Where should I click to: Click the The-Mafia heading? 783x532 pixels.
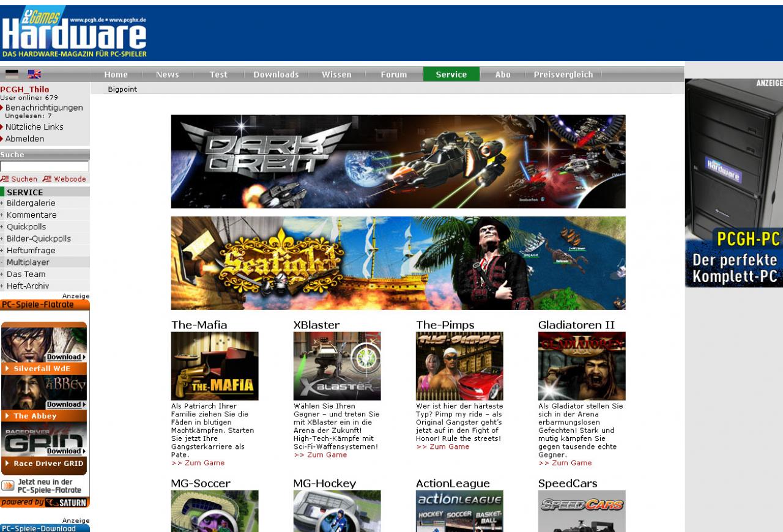click(199, 325)
